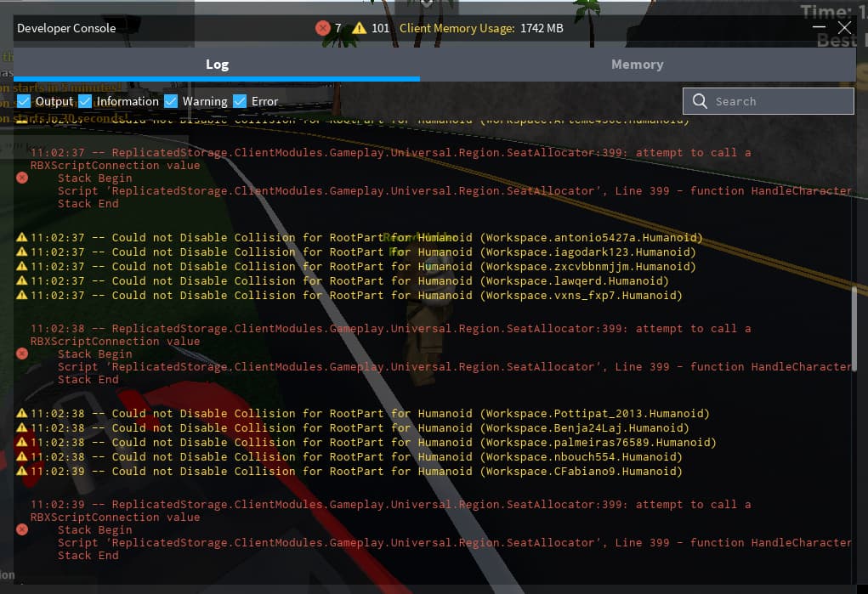The height and width of the screenshot is (594, 868).
Task: Click the yellow warning count icon in header
Action: point(360,28)
